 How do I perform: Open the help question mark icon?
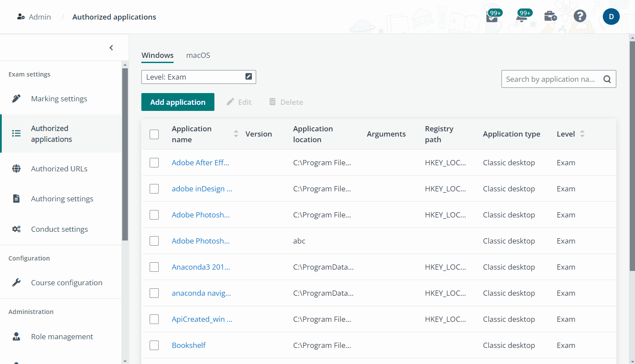click(580, 17)
